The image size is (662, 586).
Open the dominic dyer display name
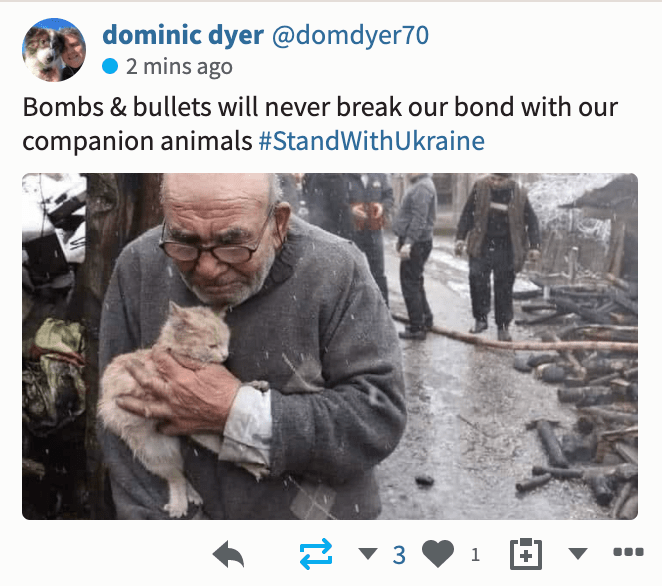tap(183, 35)
